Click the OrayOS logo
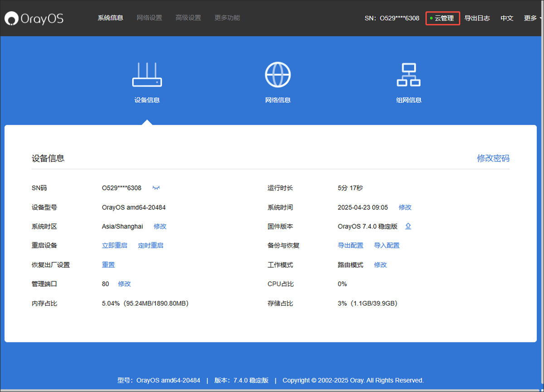Image resolution: width=544 pixels, height=392 pixels. (x=34, y=18)
